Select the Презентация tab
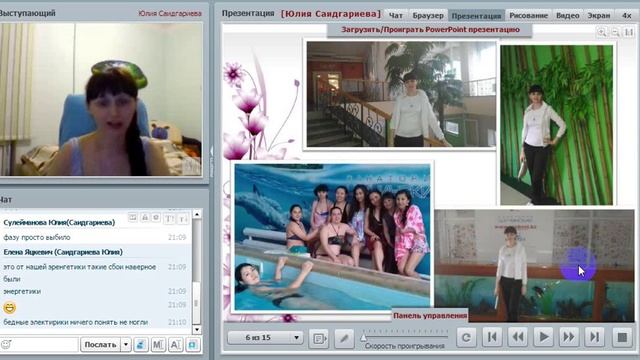Image resolution: width=640 pixels, height=360 pixels. click(476, 16)
